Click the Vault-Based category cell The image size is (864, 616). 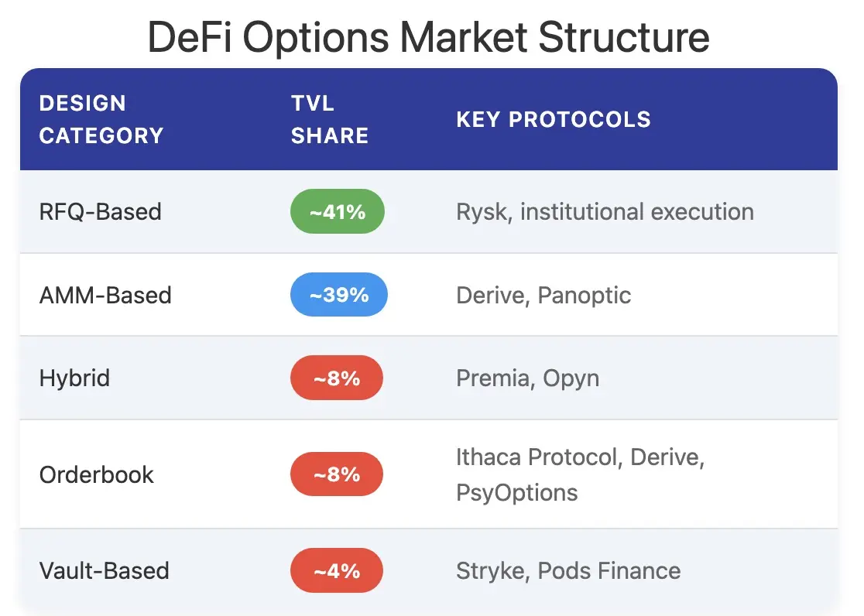click(x=105, y=571)
